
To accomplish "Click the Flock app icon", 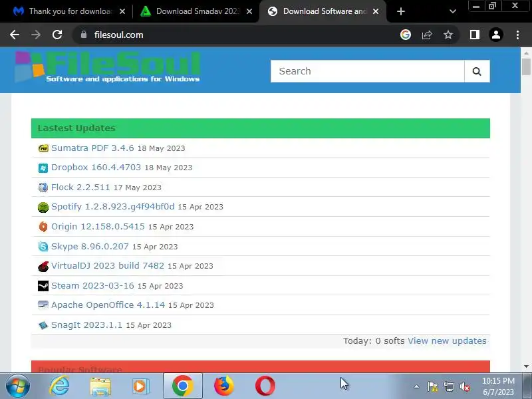I will pyautogui.click(x=43, y=188).
